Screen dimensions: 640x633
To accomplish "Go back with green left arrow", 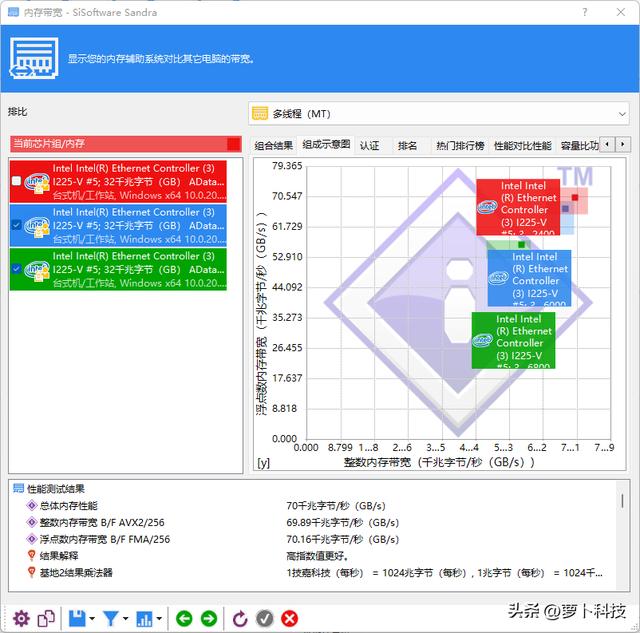I will 184,619.
